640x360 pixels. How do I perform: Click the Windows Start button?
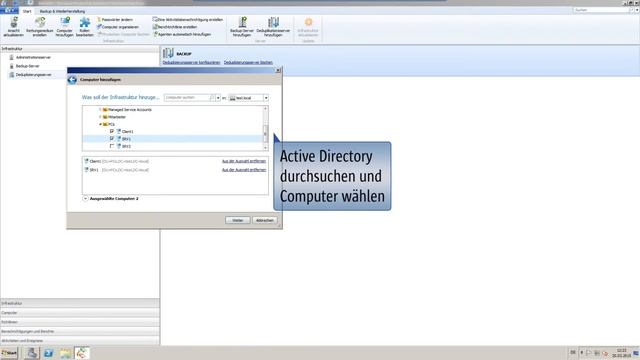click(x=9, y=353)
